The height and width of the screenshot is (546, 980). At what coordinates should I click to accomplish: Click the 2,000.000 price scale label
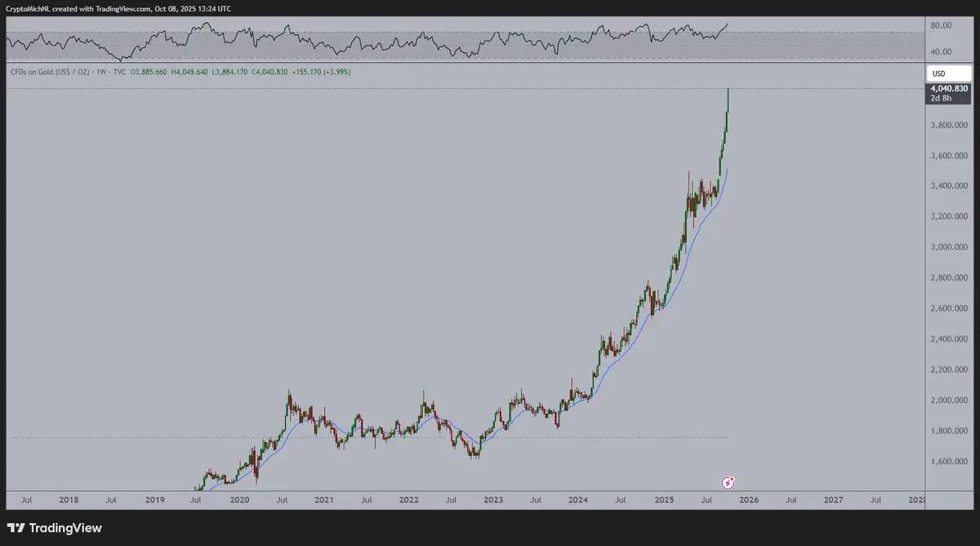click(950, 401)
